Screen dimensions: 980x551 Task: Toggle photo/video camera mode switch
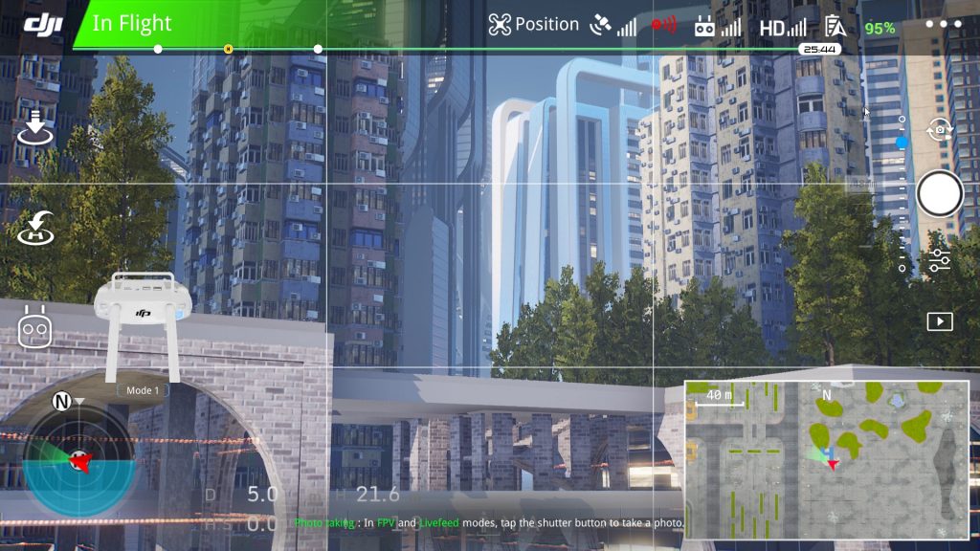click(940, 129)
